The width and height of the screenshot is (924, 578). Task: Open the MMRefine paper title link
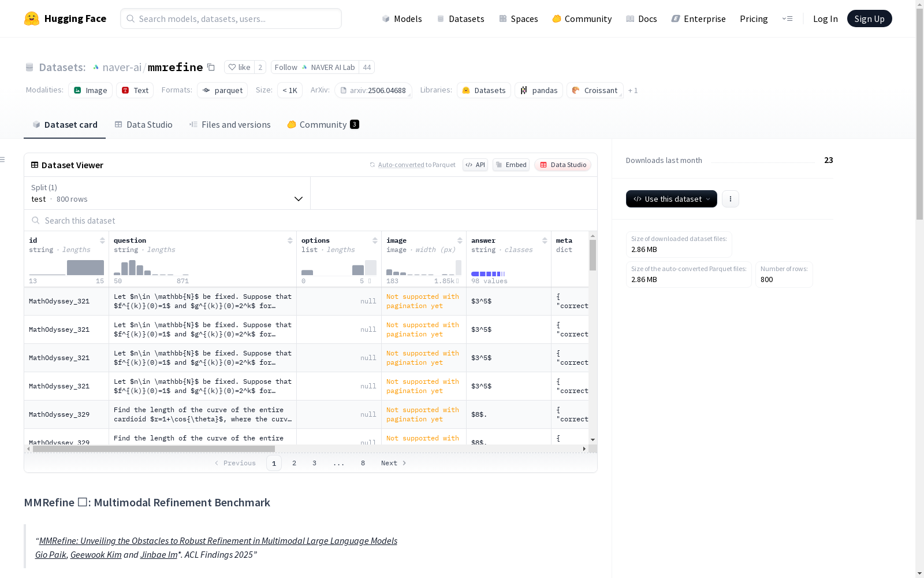[x=218, y=540]
